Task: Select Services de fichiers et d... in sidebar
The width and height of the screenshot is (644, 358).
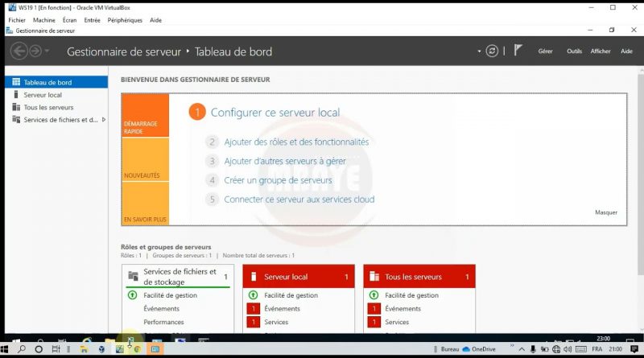Action: [x=56, y=120]
